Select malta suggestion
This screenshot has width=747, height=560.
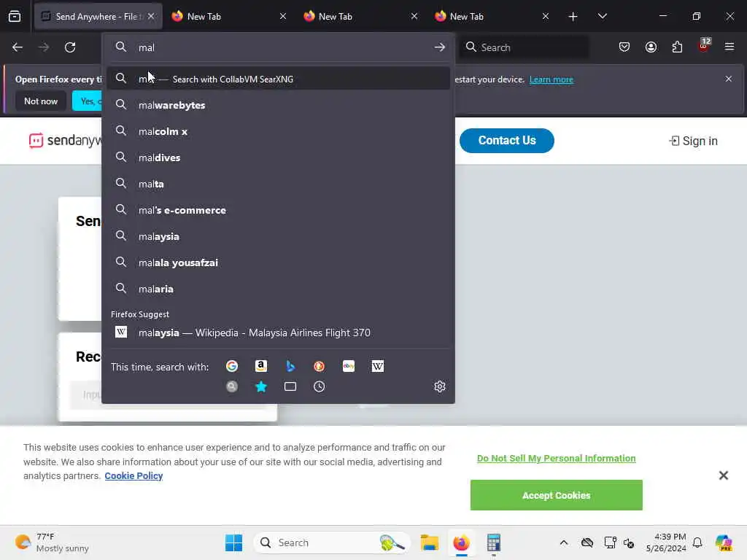[278, 183]
